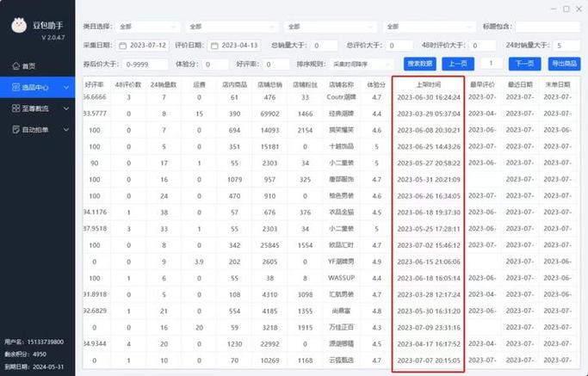This screenshot has height=376, width=588.
Task: Click the 标题包含 text field
Action: (548, 27)
